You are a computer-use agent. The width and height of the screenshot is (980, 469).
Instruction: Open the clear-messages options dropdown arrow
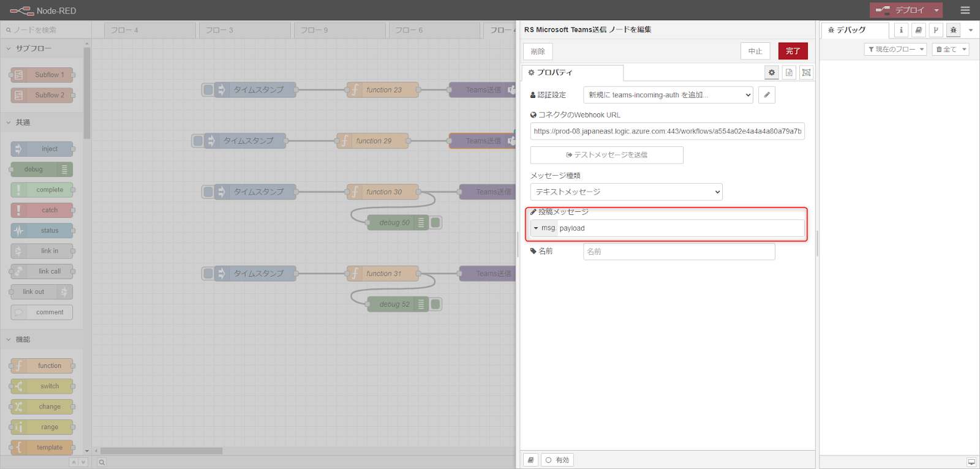click(964, 50)
